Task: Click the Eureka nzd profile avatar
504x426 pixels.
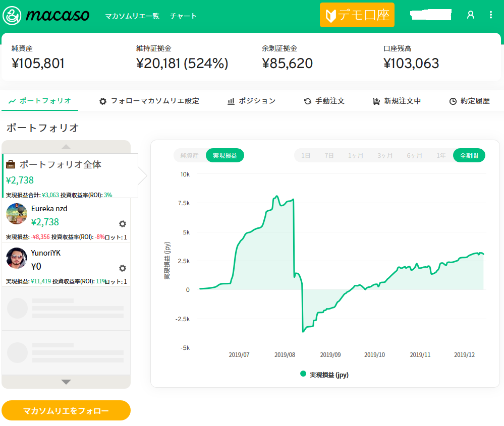Action: 17,214
